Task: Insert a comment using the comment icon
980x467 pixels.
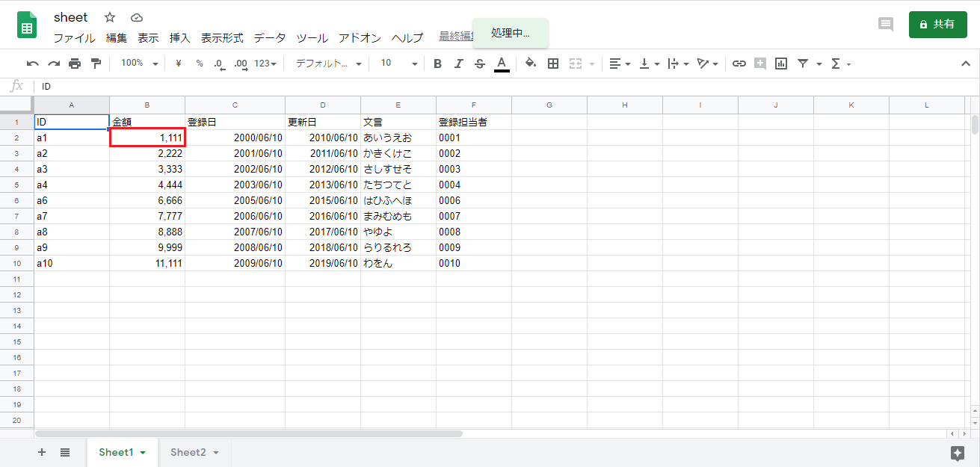Action: (759, 64)
